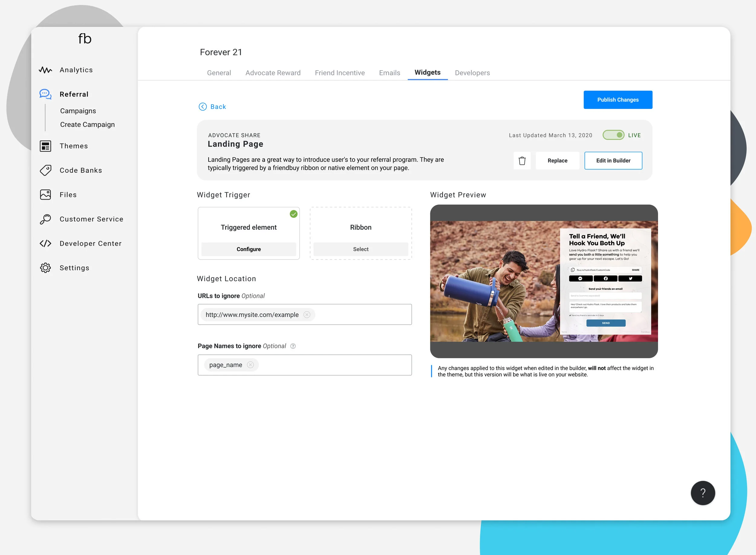This screenshot has width=756, height=555.
Task: Click the Referral chat bubbles icon
Action: 45,94
